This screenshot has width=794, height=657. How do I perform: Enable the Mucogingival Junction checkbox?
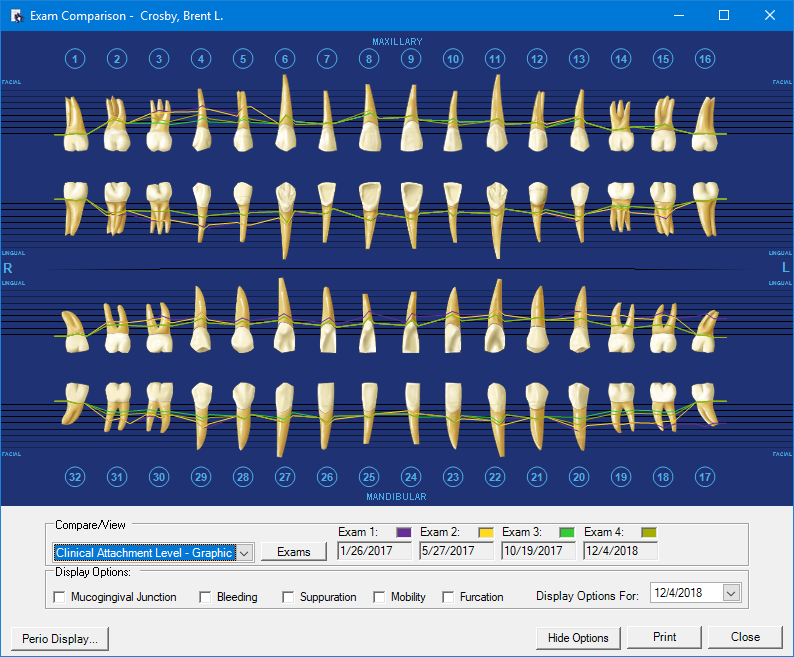(59, 597)
